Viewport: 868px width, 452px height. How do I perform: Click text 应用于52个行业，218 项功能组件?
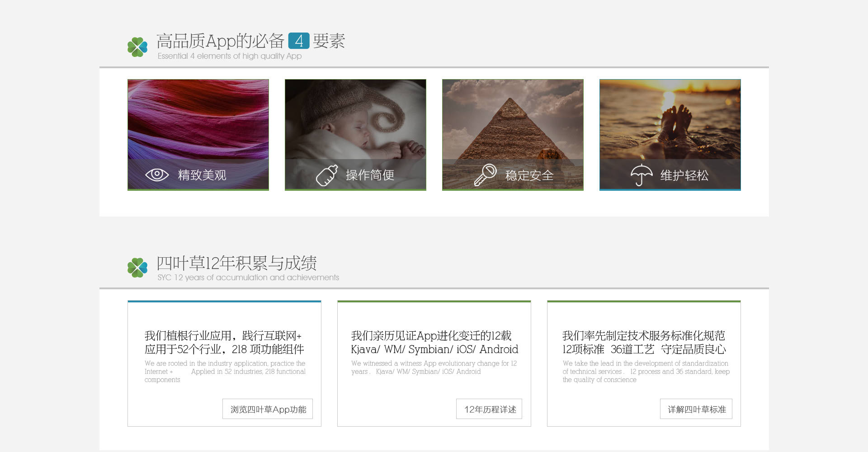pyautogui.click(x=224, y=349)
